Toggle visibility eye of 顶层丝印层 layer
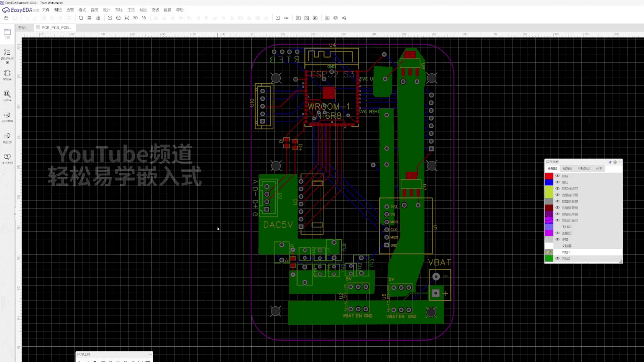The height and width of the screenshot is (362, 644). (557, 189)
